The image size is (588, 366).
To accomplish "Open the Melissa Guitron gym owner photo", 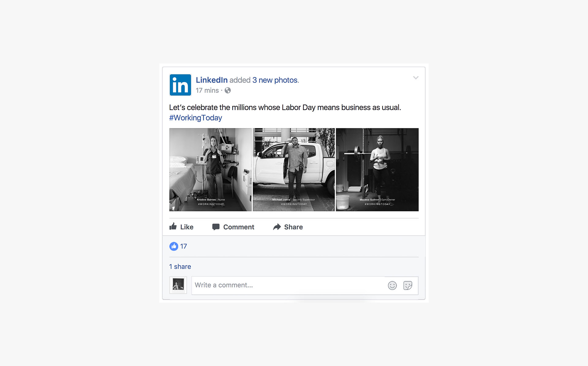I will 377,169.
